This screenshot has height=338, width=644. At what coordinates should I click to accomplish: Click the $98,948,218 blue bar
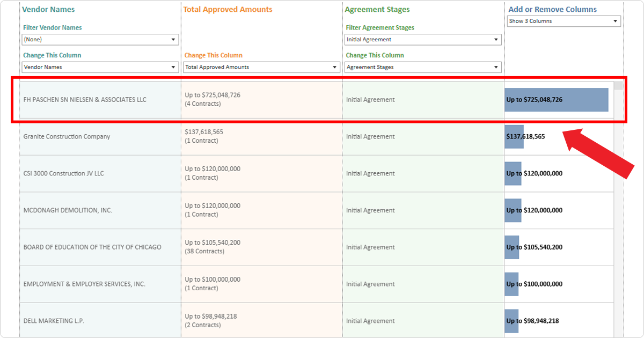click(511, 321)
